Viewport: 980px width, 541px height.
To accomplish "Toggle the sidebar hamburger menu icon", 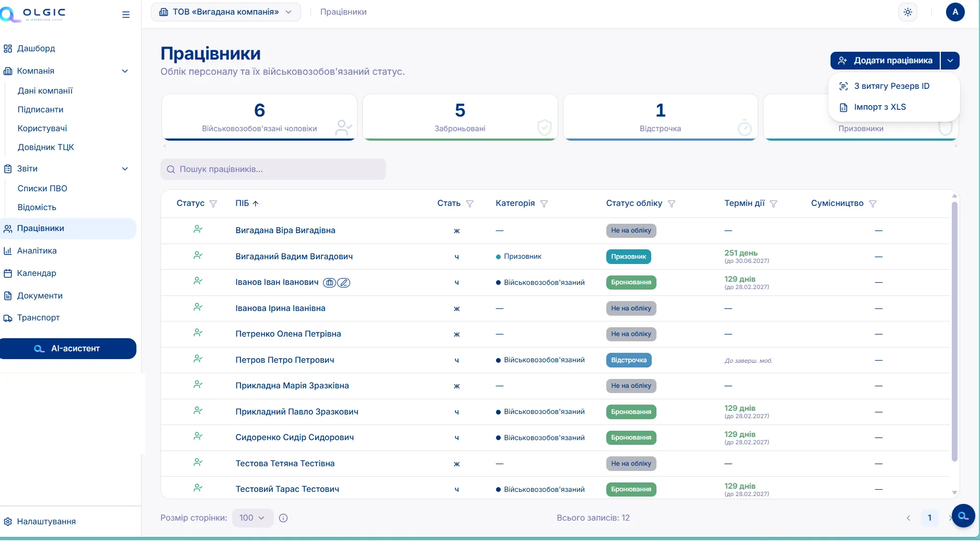I will coord(126,15).
